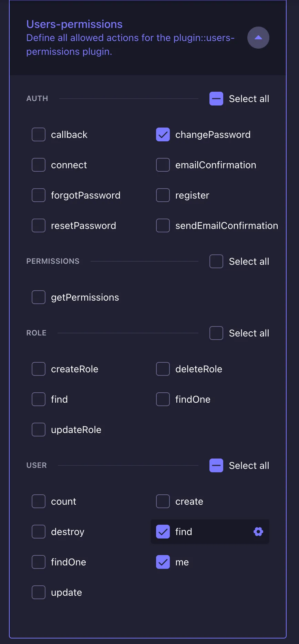Check Select all for the ROLE section
Screen dimensions: 299x644
[216, 333]
